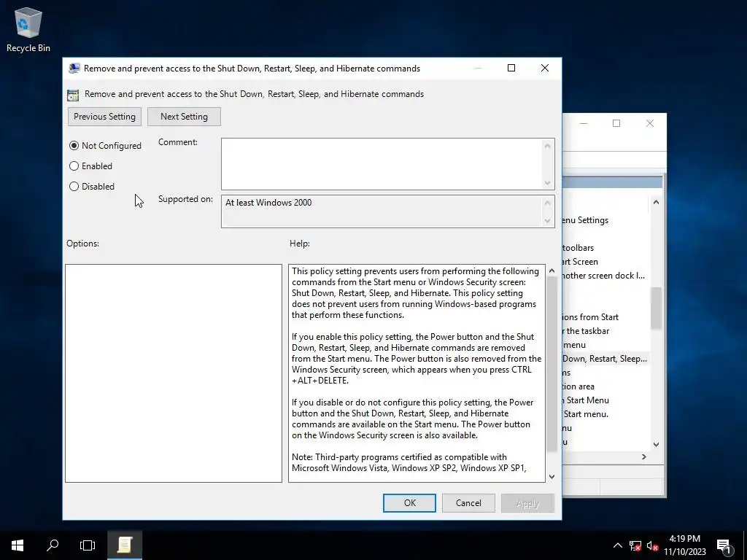Click the Help pane scrollbar thumb
Screen dimensions: 747x560
click(x=551, y=364)
